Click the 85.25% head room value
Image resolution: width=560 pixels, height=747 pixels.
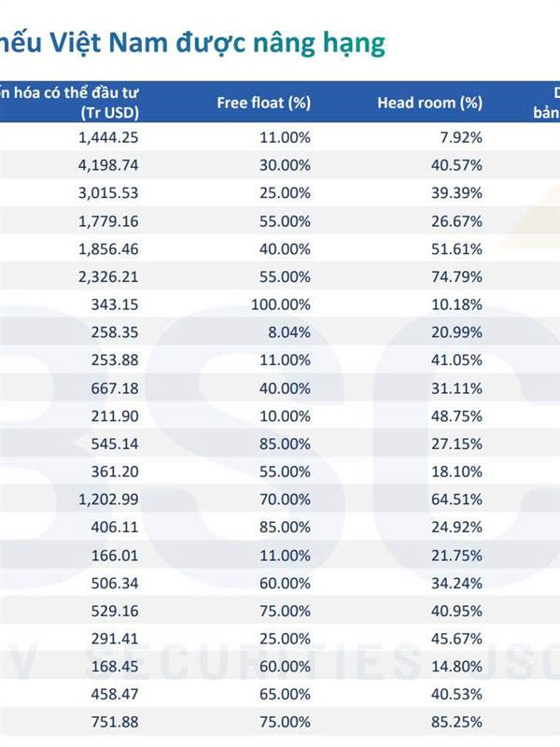(456, 722)
